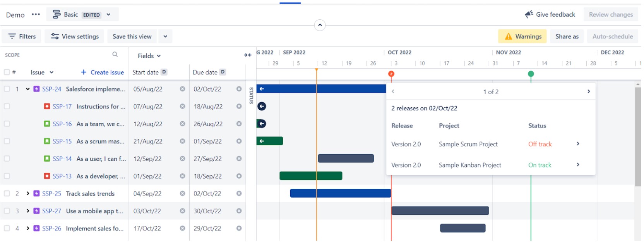644x243 pixels.
Task: Open the Basic view dropdown
Action: click(x=82, y=15)
